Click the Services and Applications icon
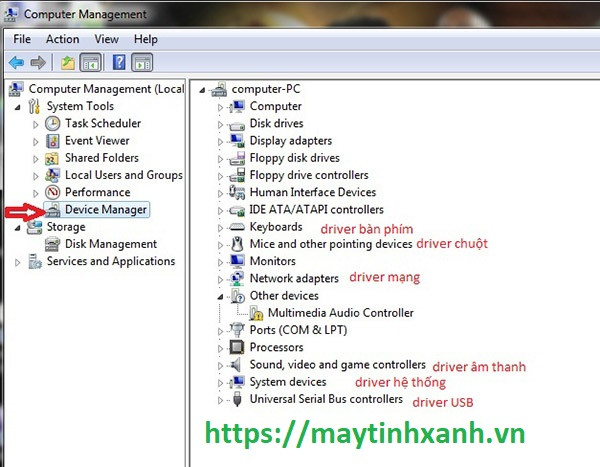The width and height of the screenshot is (600, 467). [x=35, y=261]
